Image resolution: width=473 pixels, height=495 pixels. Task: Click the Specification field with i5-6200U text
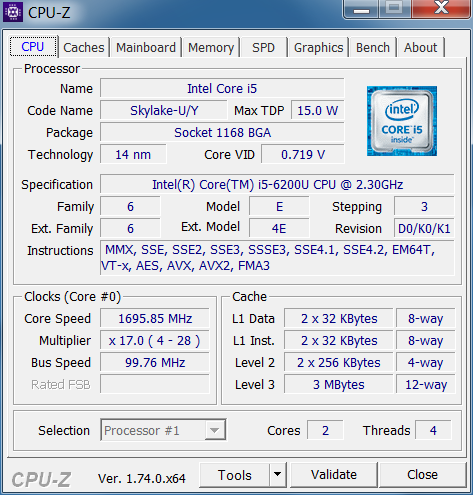coord(277,184)
